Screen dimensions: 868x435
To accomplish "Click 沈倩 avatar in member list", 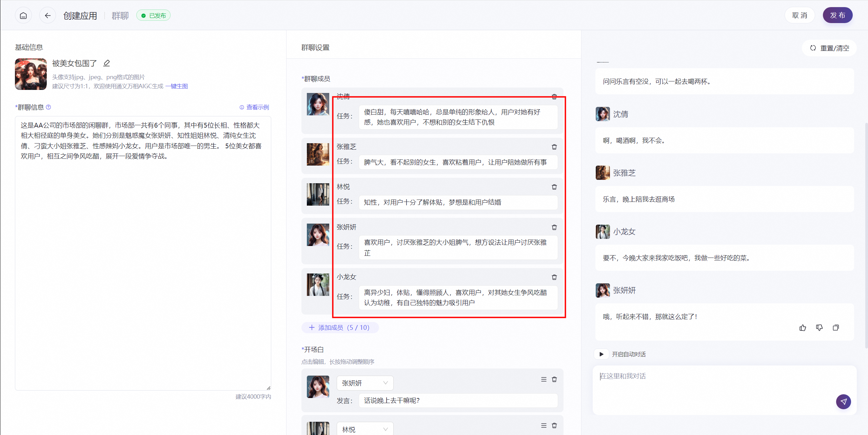I will click(318, 104).
